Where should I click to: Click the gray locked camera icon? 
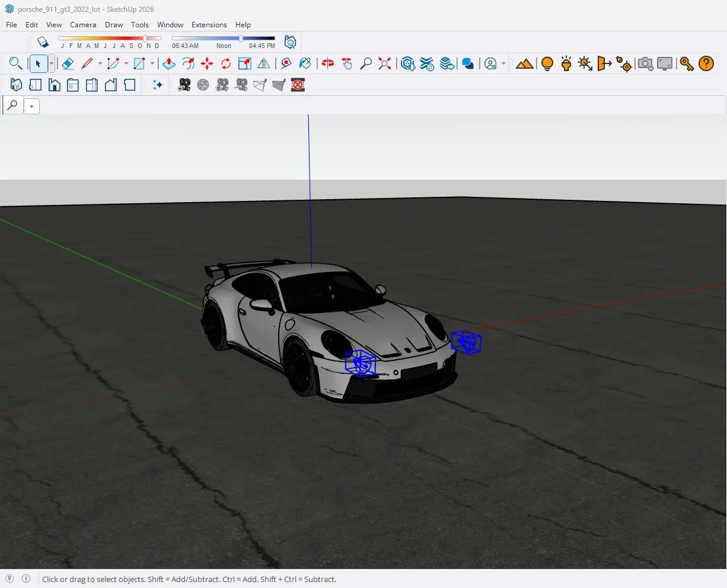click(645, 63)
